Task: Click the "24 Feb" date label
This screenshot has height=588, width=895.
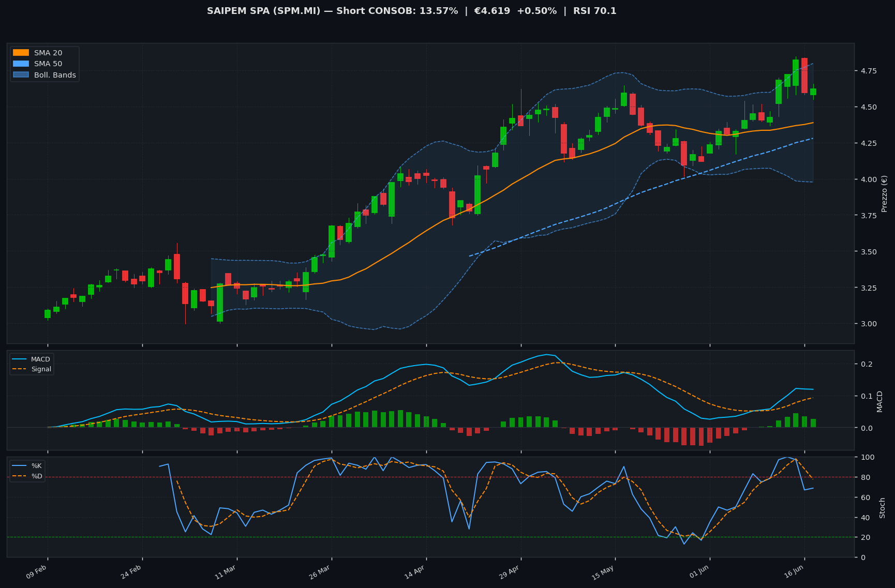Action: pyautogui.click(x=131, y=572)
